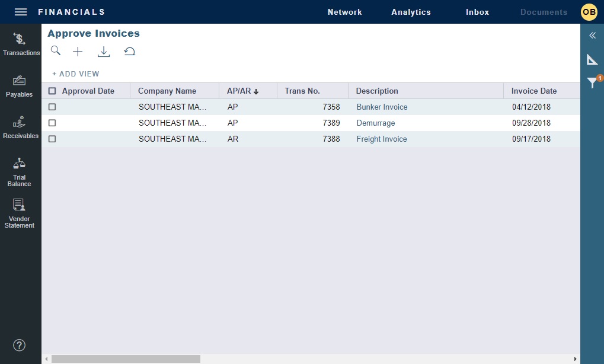The height and width of the screenshot is (364, 604).
Task: Check the Demurrage row checkbox
Action: 52,123
